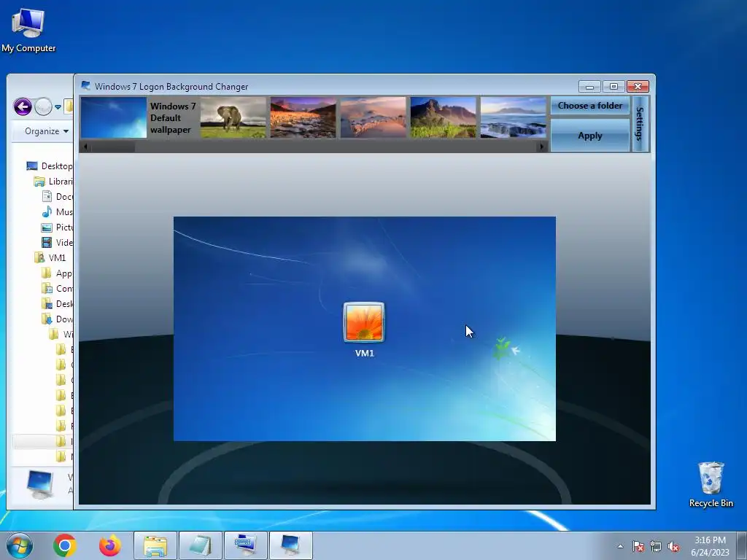Select Documents library in Explorer tree
This screenshot has width=747, height=560.
pos(58,197)
